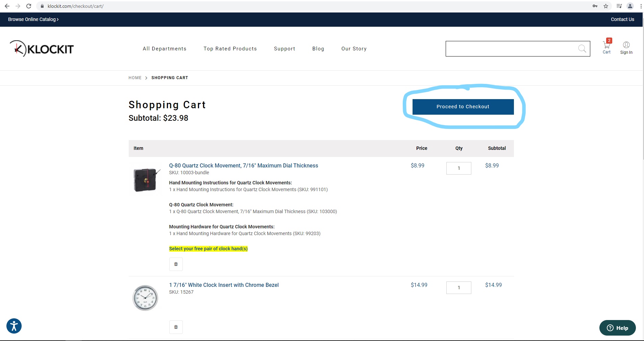
Task: Click the Qty column header
Action: pos(459,148)
